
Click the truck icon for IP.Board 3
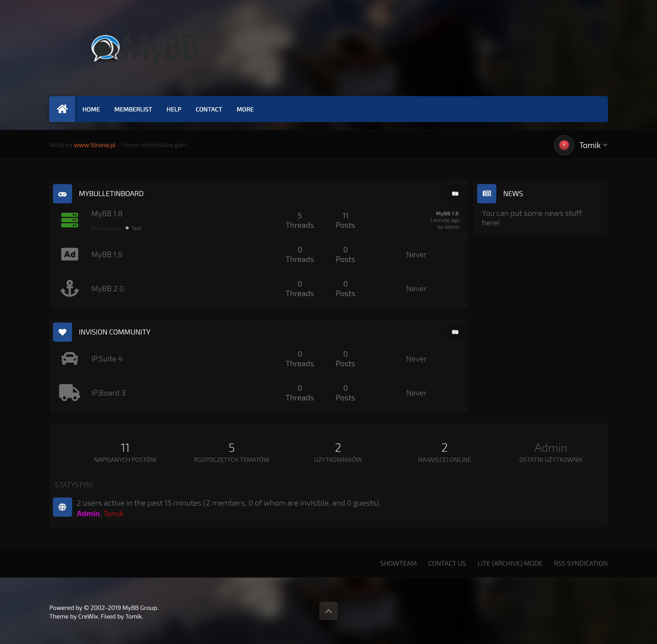coord(70,393)
